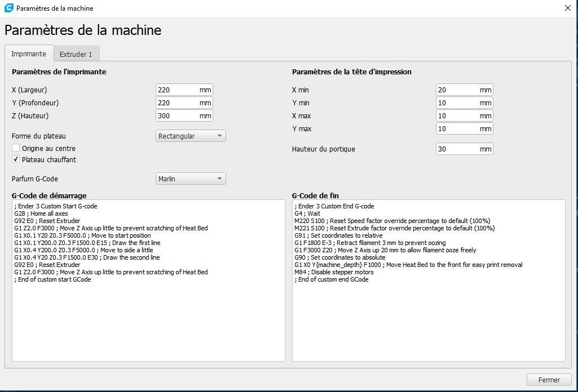Viewport: 578px width, 392px height.
Task: Click 'G90 ; Set coordinates to absolute' line
Action: click(340, 257)
